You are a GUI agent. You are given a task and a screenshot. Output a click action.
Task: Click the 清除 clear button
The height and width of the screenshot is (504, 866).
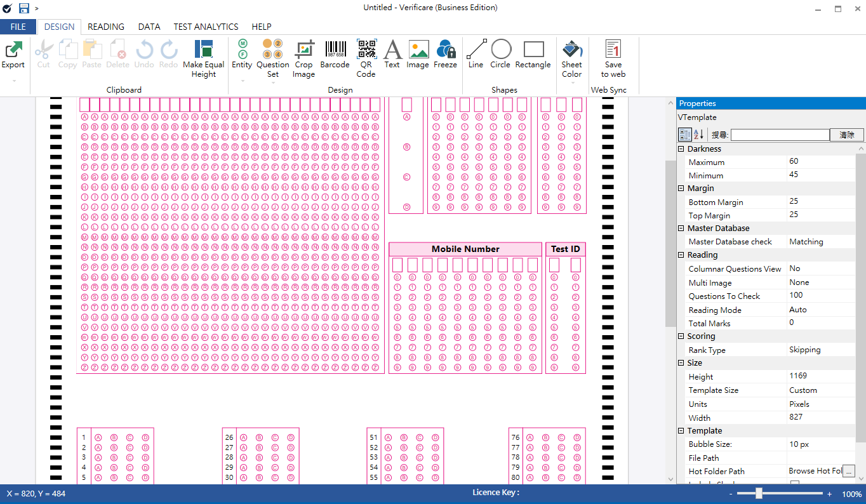847,135
